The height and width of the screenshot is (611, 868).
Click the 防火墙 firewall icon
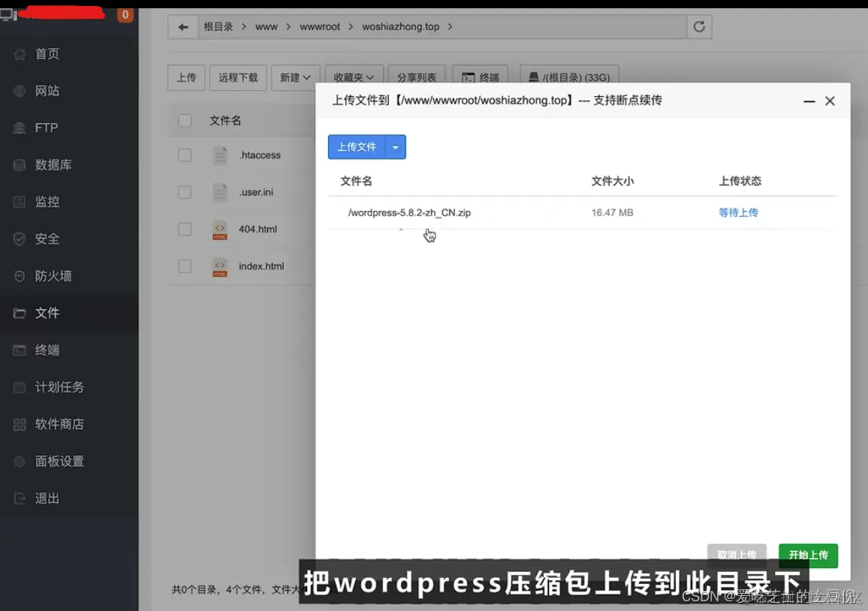click(20, 276)
